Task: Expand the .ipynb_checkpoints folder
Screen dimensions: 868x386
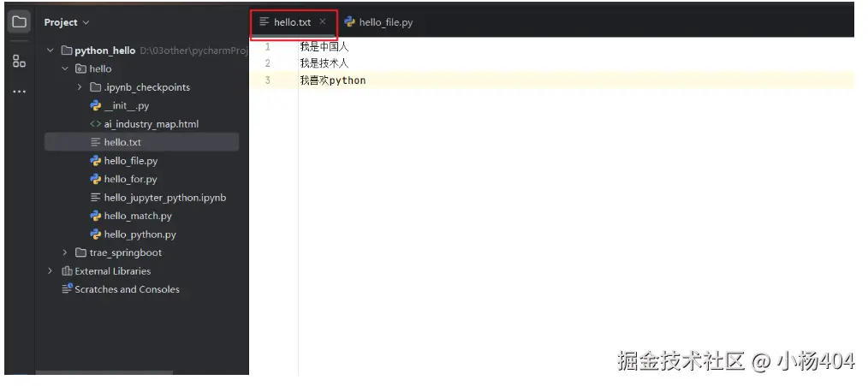Action: 79,87
